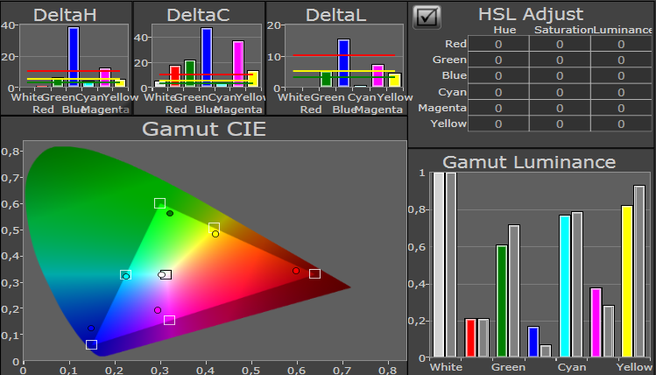This screenshot has height=375, width=656.
Task: Select the cyan bar in Gamut Luminance
Action: (565, 286)
